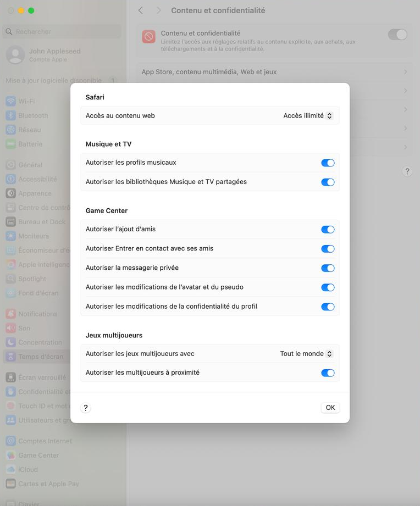Toggle Autoriser les profils musicaux
420x506 pixels.
tap(328, 163)
